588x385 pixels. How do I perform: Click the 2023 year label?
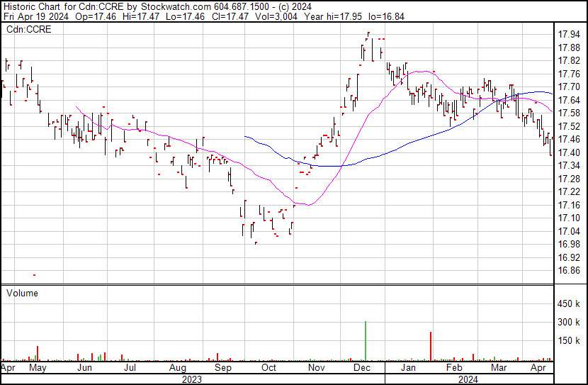coord(192,379)
